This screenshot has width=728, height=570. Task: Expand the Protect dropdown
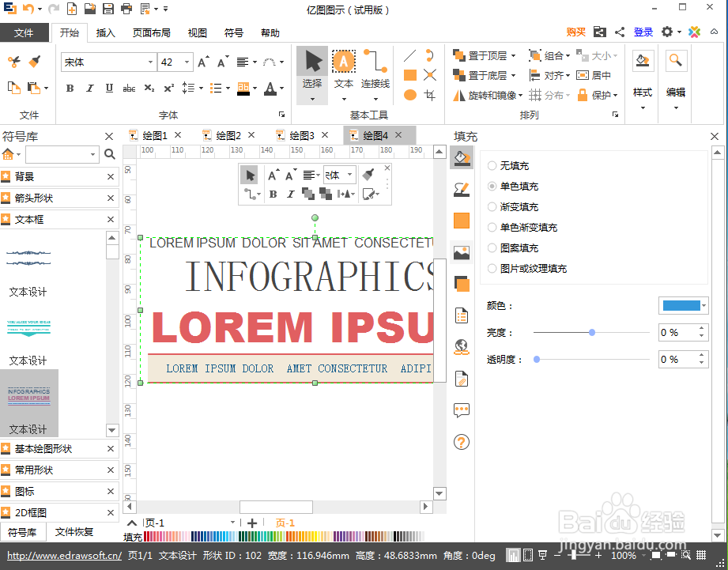pyautogui.click(x=616, y=95)
